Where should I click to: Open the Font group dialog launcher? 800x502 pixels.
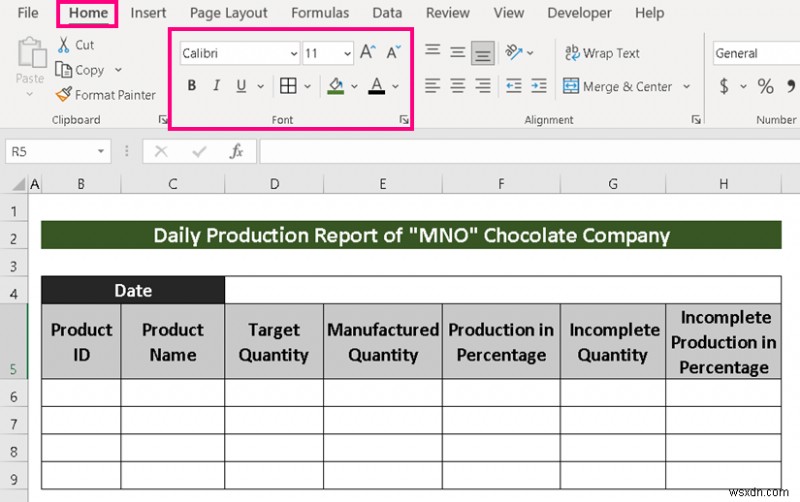[404, 119]
